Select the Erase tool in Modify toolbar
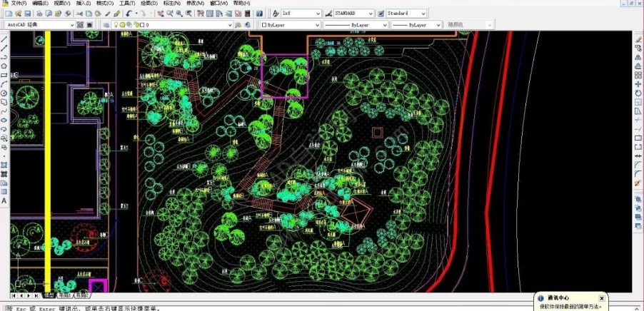The width and height of the screenshot is (644, 311). coord(638,39)
